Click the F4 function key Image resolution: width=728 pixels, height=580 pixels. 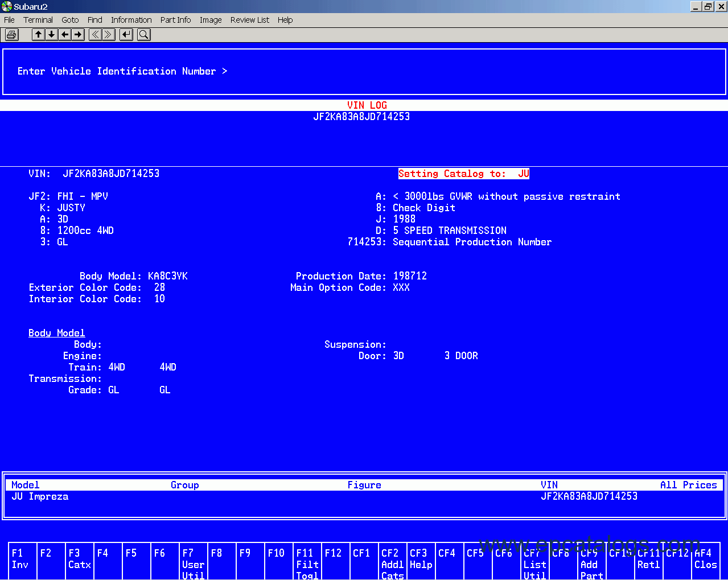(x=108, y=561)
